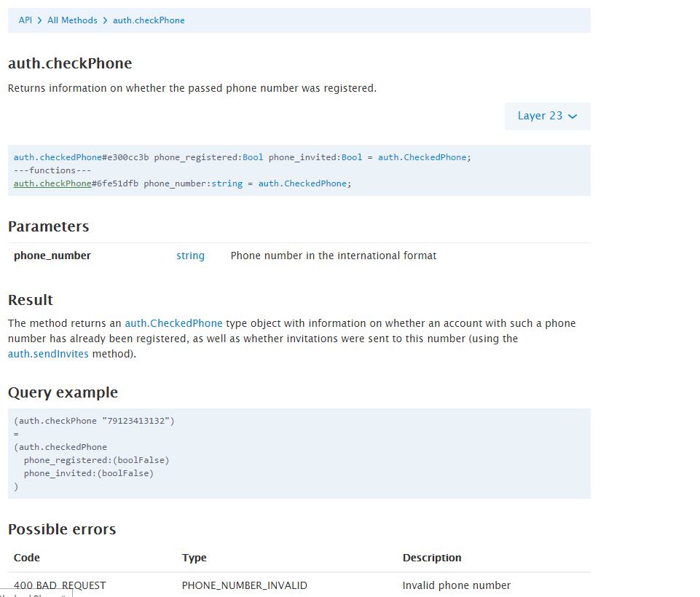
Task: Click the Bool type after phone_registered
Action: (x=253, y=157)
